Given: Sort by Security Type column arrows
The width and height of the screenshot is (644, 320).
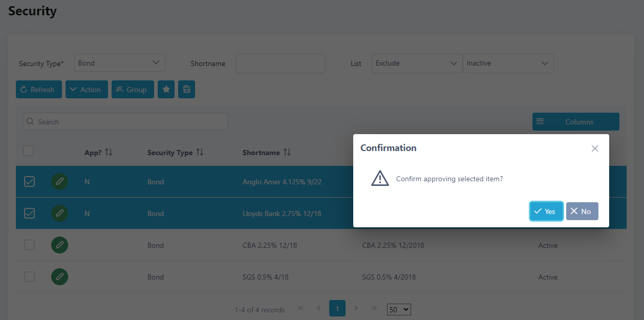Looking at the screenshot, I should pyautogui.click(x=200, y=153).
